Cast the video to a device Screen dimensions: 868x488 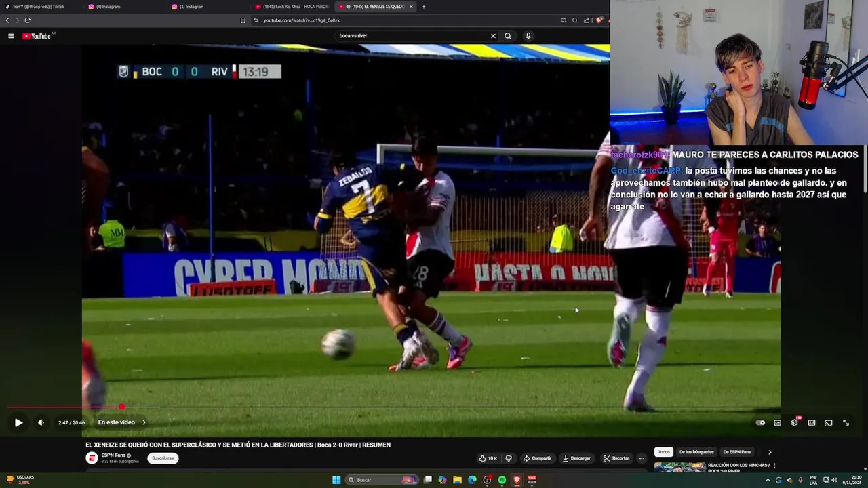(829, 422)
